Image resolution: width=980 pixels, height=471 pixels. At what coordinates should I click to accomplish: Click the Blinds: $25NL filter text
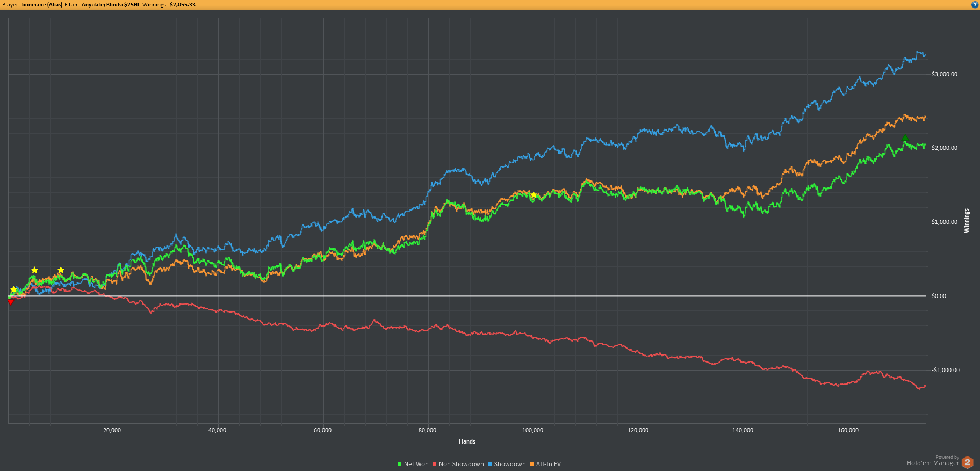click(x=123, y=5)
